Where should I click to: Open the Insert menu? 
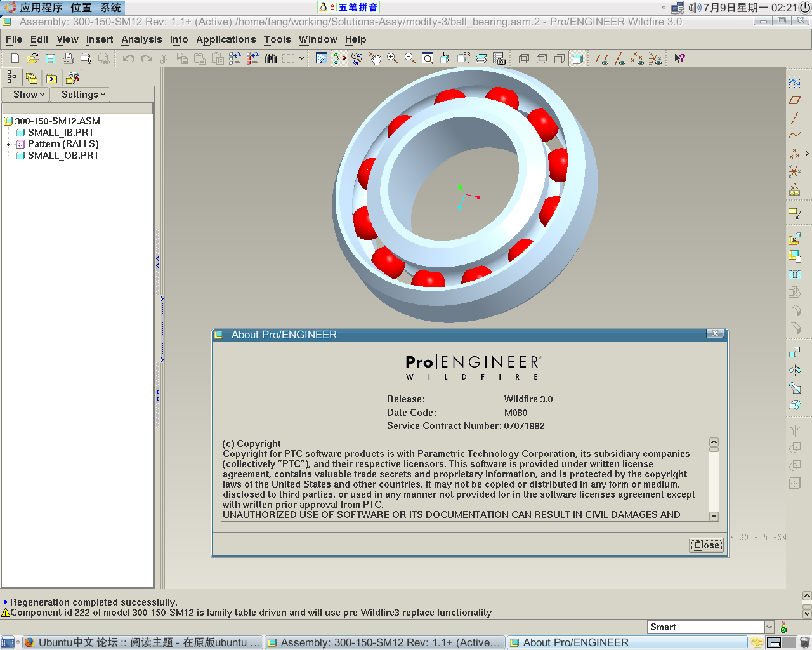tap(100, 39)
